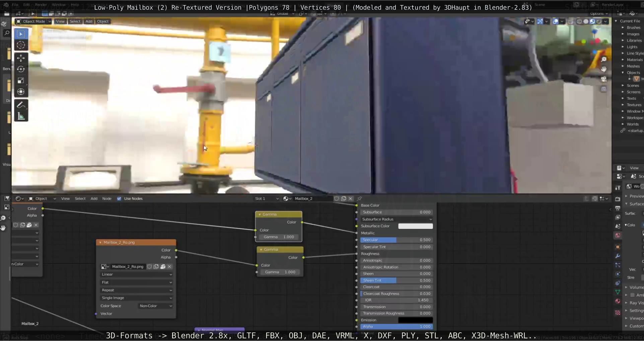The width and height of the screenshot is (644, 341).
Task: Open the Texture properties tab
Action: click(x=618, y=313)
